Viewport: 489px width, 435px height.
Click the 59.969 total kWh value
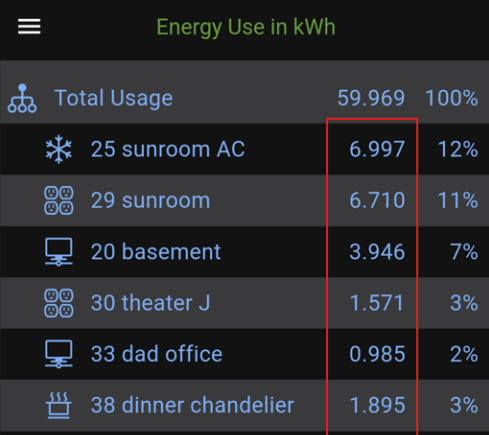371,98
